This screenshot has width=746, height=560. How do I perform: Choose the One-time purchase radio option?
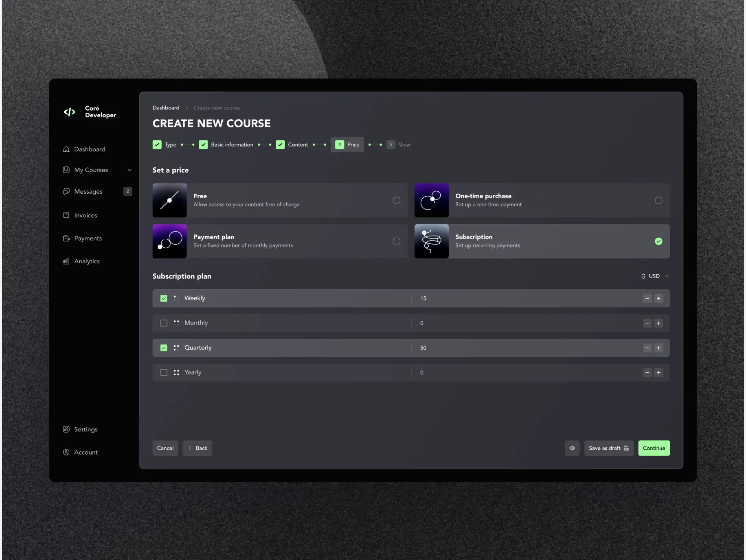click(x=658, y=200)
